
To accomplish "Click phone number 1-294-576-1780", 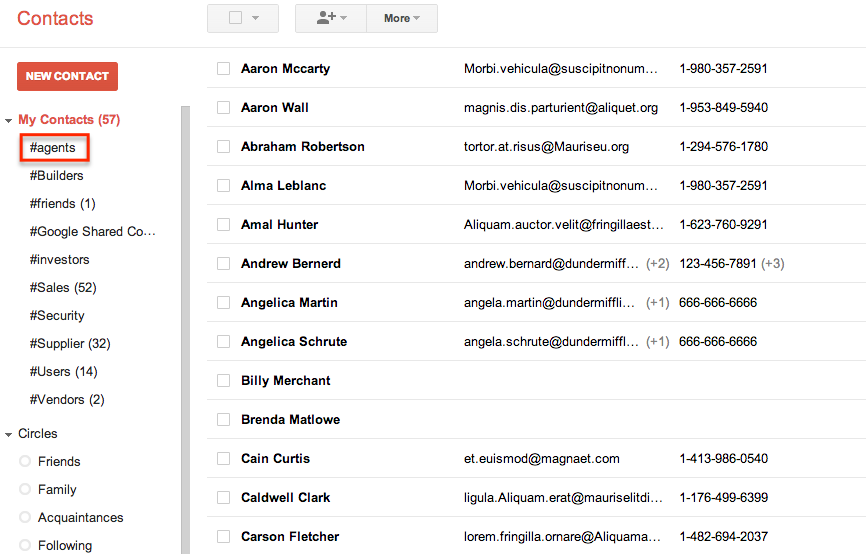I will coord(724,146).
